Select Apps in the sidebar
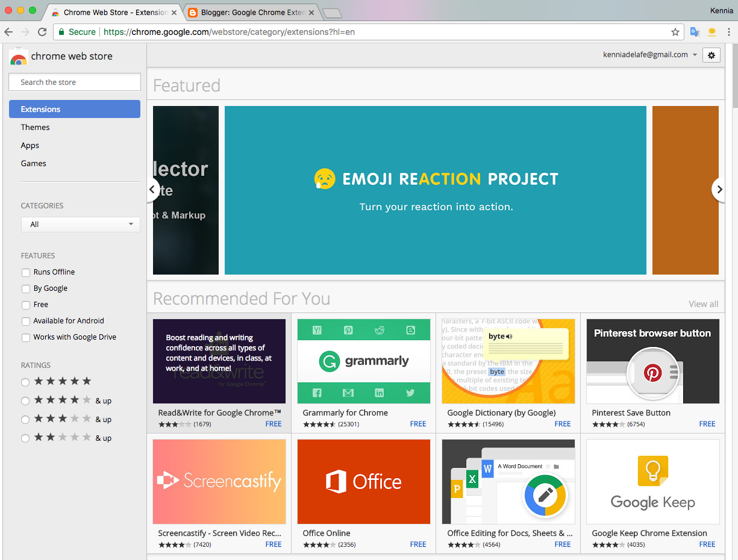This screenshot has width=738, height=560. [x=30, y=145]
